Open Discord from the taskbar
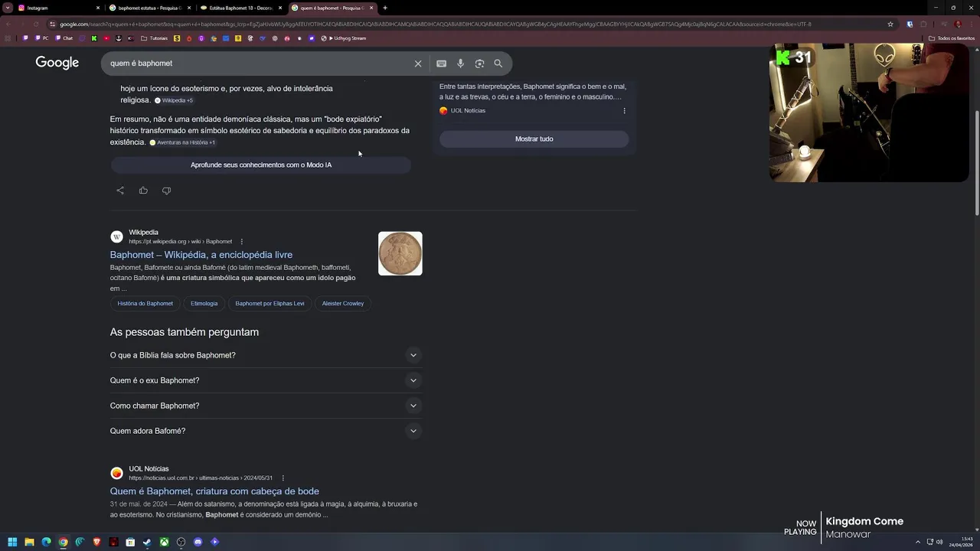The height and width of the screenshot is (551, 980). (198, 542)
